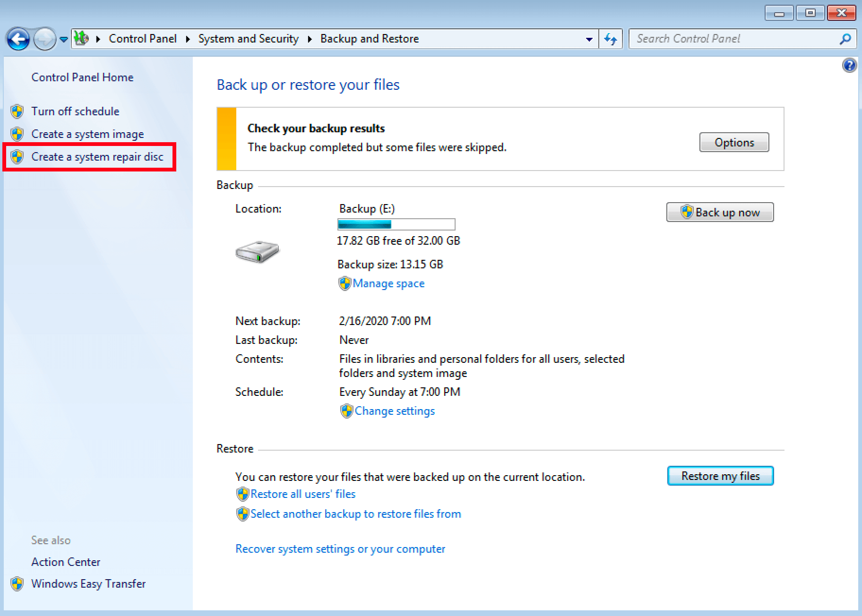This screenshot has height=616, width=862.
Task: Click the Check your backup results heading
Action: [316, 128]
